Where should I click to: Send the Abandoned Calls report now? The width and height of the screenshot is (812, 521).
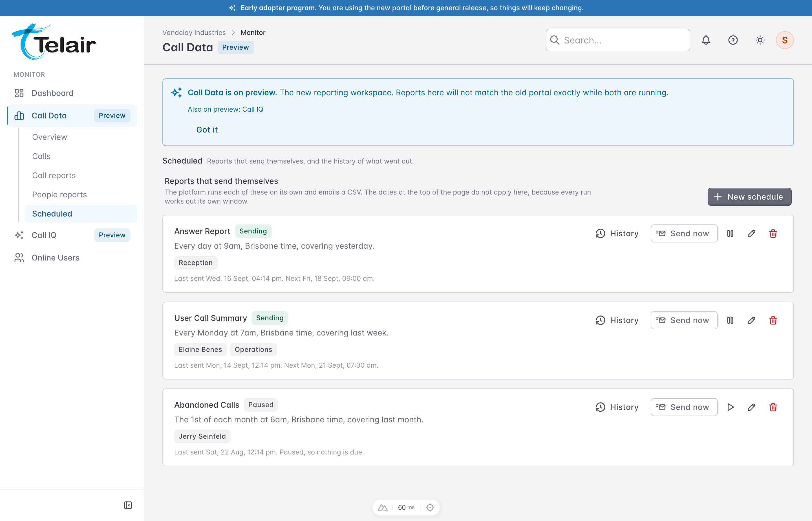pos(684,407)
